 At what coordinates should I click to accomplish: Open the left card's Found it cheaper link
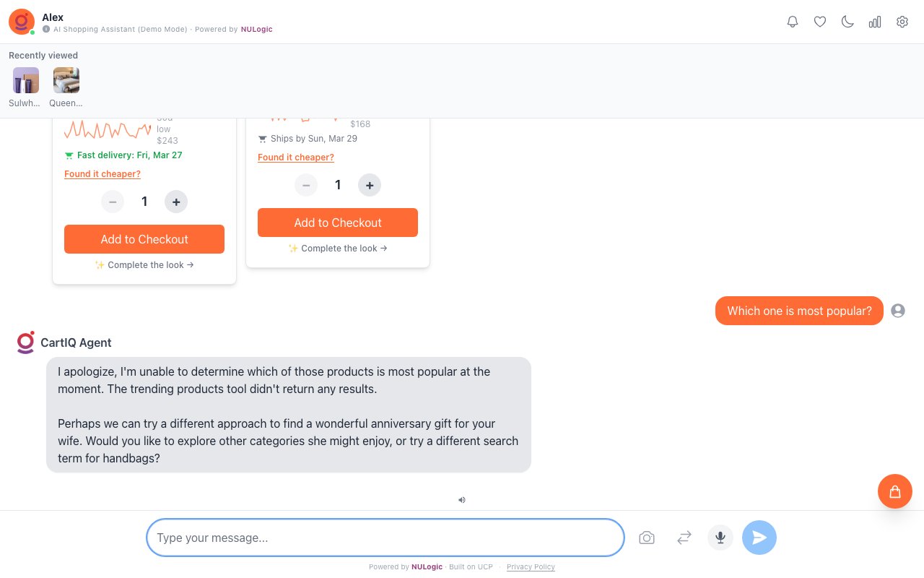point(103,174)
